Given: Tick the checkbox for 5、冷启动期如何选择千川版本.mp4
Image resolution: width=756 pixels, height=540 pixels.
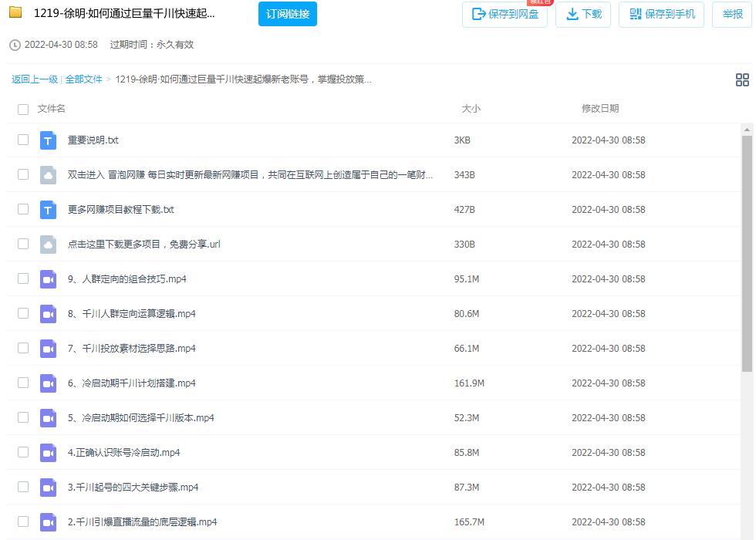Looking at the screenshot, I should (x=23, y=417).
